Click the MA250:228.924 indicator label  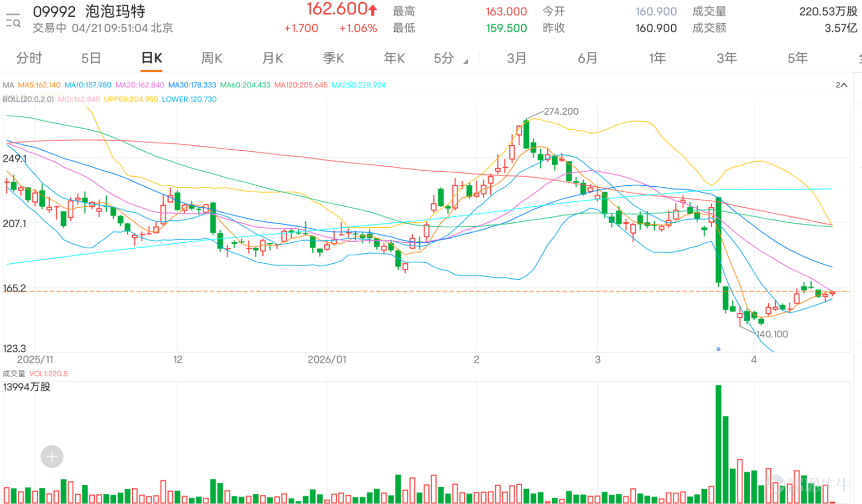358,85
